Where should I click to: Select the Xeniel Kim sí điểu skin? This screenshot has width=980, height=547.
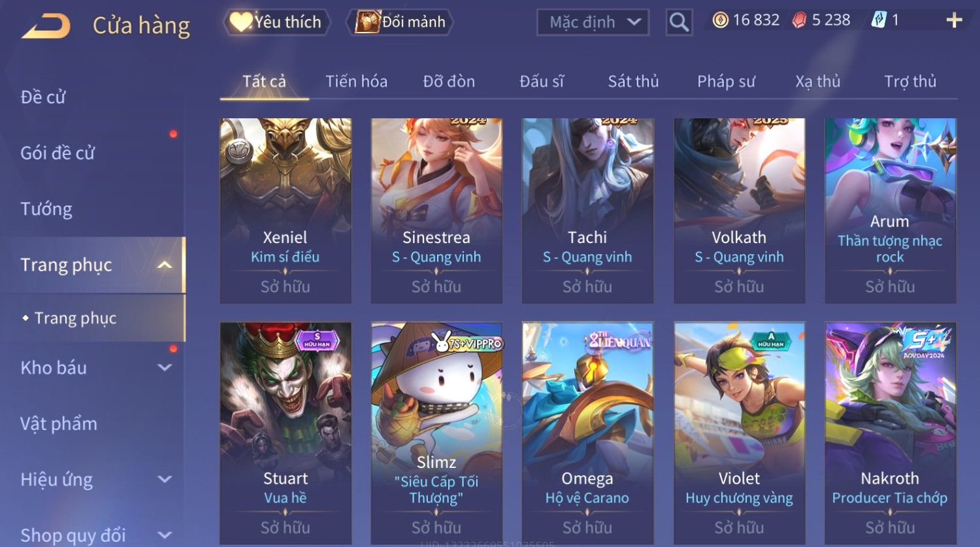click(x=286, y=210)
